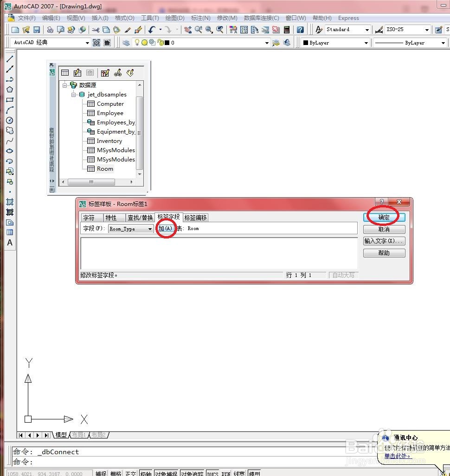This screenshot has height=476, width=450.
Task: Select the Rectangle draw tool
Action: [10, 100]
